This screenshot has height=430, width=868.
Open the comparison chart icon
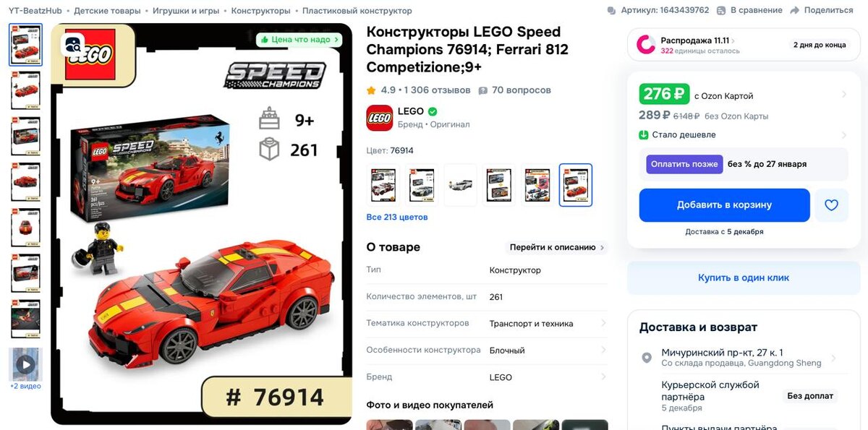pyautogui.click(x=722, y=10)
